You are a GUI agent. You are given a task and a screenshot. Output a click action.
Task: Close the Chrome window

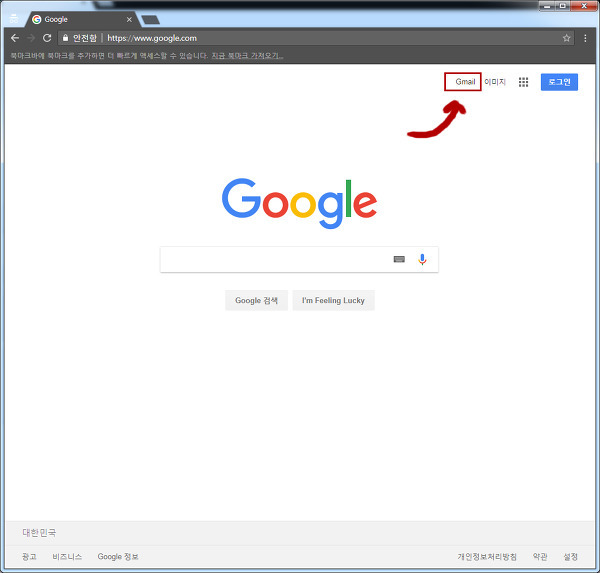(x=584, y=6)
